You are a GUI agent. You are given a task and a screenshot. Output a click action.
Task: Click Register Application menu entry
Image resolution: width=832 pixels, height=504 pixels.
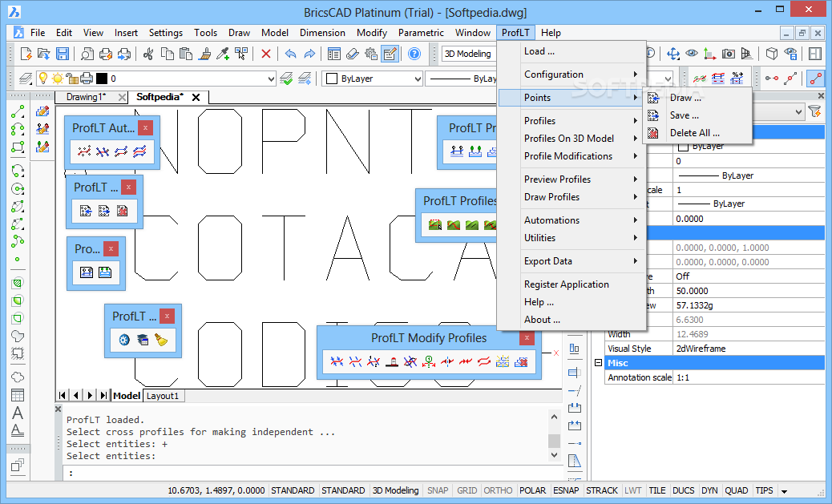567,284
